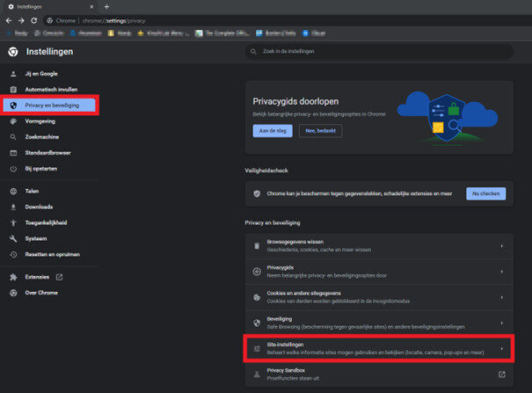Image resolution: width=532 pixels, height=393 pixels.
Task: Click the person icon beside Jij en Google
Action: pyautogui.click(x=13, y=74)
